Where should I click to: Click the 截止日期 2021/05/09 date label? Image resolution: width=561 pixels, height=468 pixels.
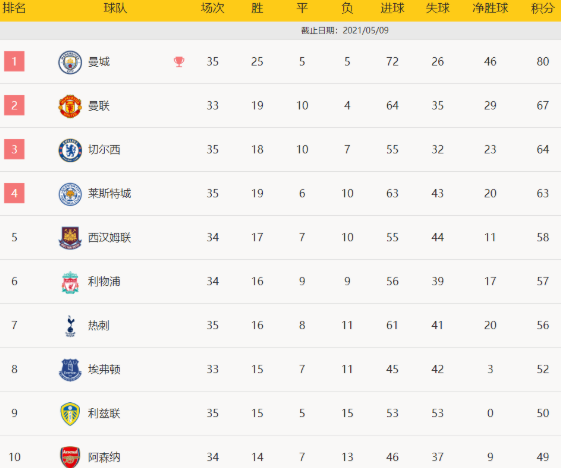(345, 31)
